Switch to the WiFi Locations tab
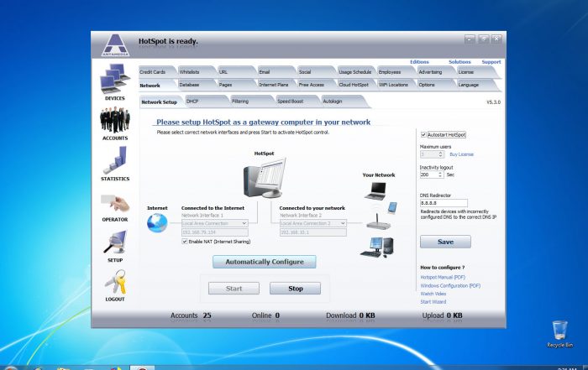 (x=395, y=85)
